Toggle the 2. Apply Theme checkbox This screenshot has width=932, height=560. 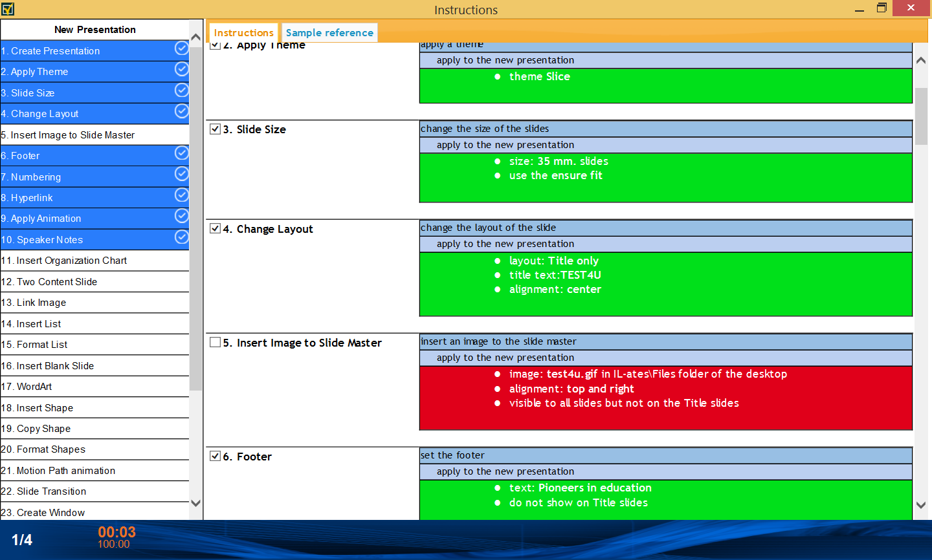point(216,45)
